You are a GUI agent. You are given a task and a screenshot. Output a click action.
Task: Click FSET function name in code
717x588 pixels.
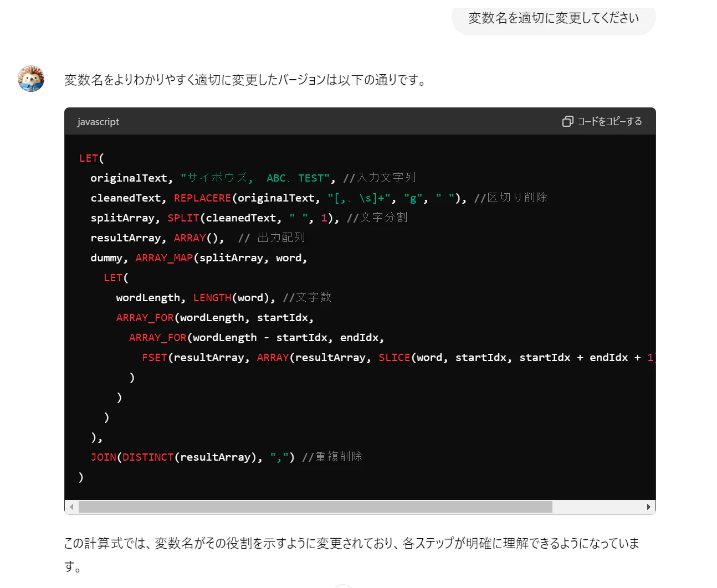(x=155, y=357)
